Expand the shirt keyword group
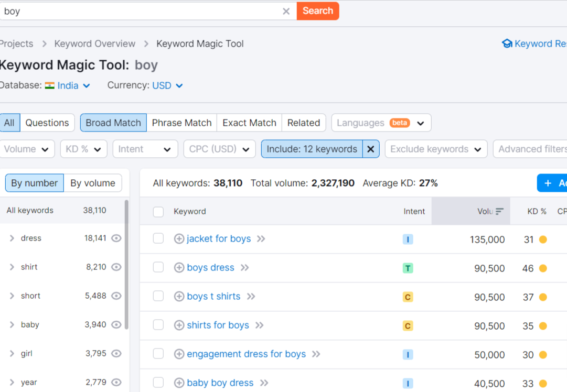The height and width of the screenshot is (392, 567). [12, 267]
